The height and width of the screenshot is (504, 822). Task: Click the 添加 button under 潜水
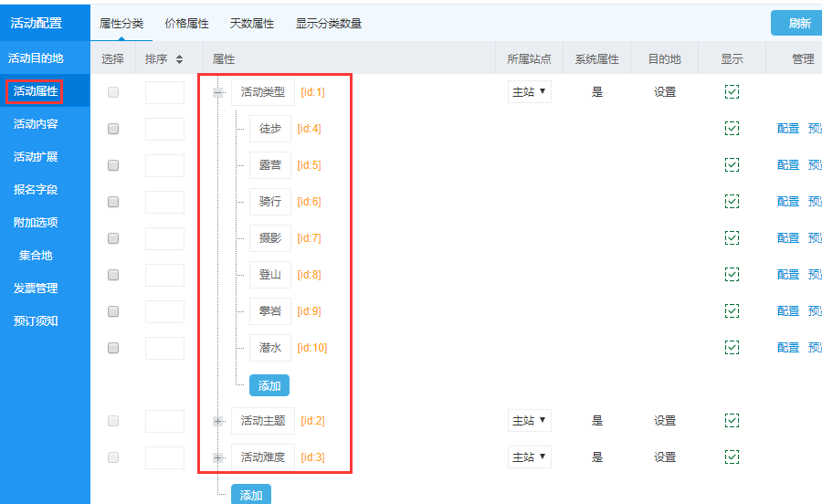[x=269, y=385]
